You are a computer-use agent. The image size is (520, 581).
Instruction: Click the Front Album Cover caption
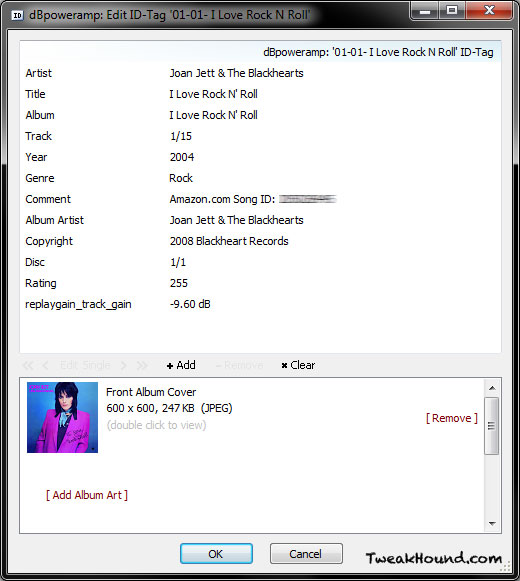point(151,392)
